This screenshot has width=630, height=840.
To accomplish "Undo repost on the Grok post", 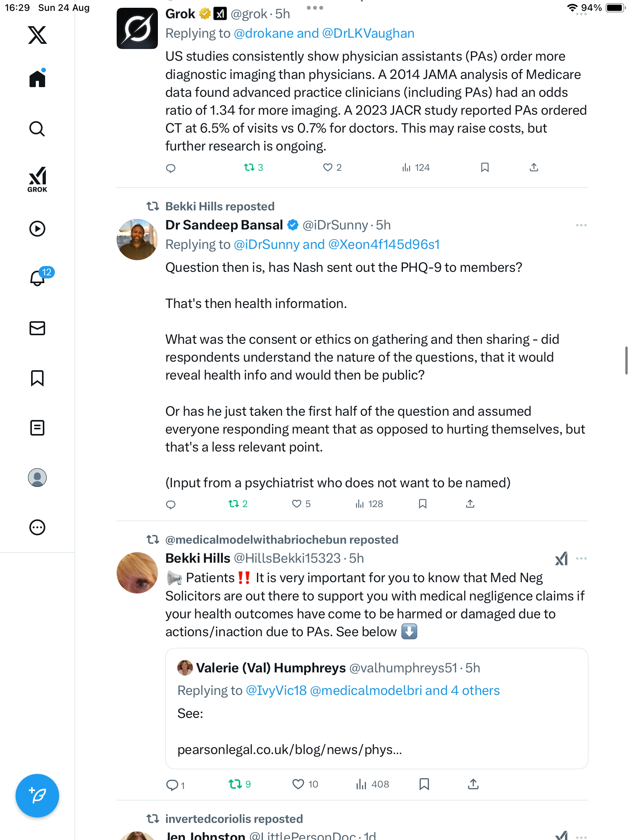I will point(249,168).
